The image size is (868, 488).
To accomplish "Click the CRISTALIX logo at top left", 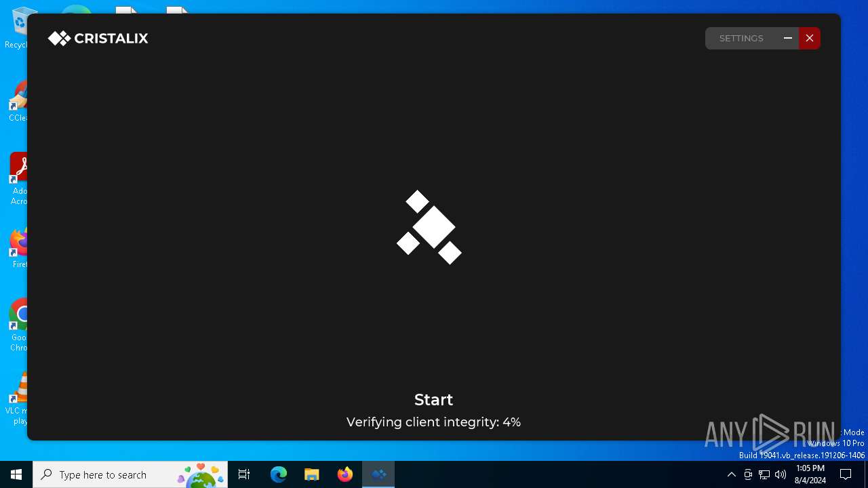I will click(x=98, y=39).
